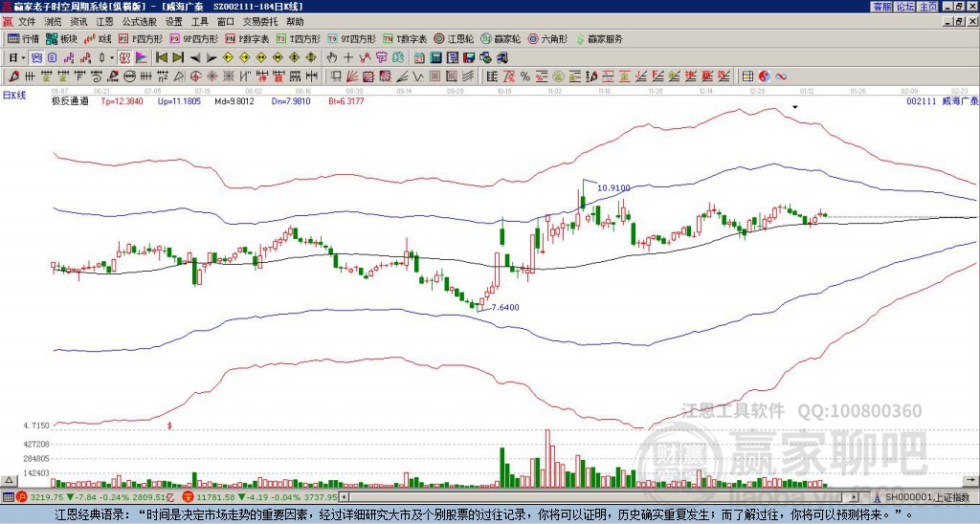The width and height of the screenshot is (980, 524).
Task: Click the 论坛 forum button
Action: [905, 6]
